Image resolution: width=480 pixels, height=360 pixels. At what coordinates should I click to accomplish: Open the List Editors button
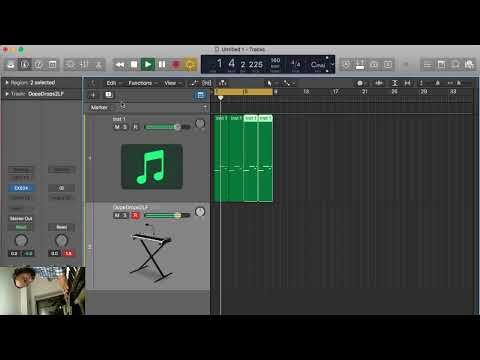click(x=427, y=64)
